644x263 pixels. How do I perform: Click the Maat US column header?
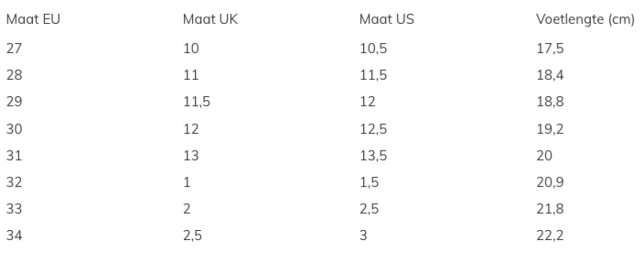click(387, 20)
